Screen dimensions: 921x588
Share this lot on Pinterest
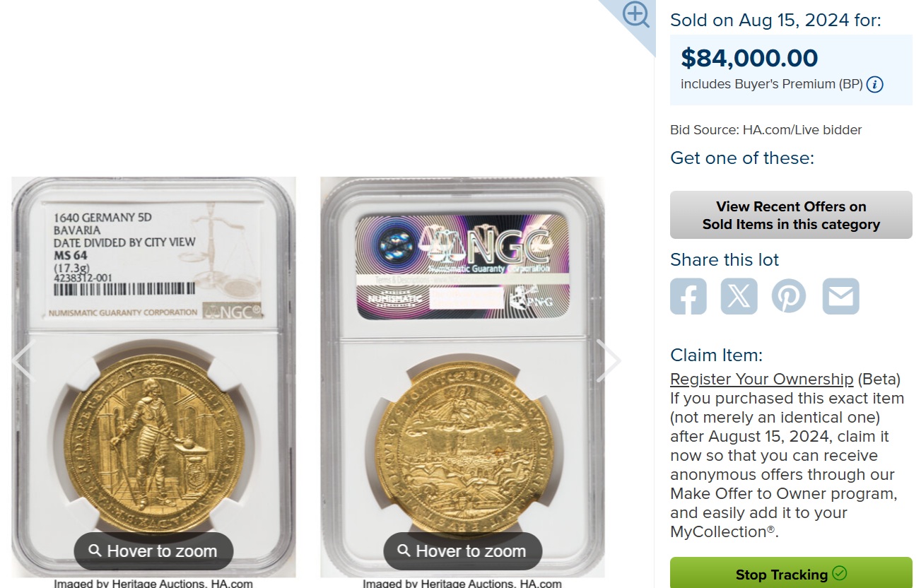coord(789,296)
